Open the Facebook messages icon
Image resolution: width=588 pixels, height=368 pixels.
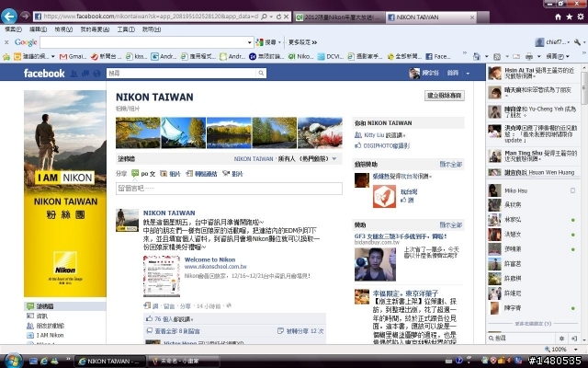coord(85,74)
